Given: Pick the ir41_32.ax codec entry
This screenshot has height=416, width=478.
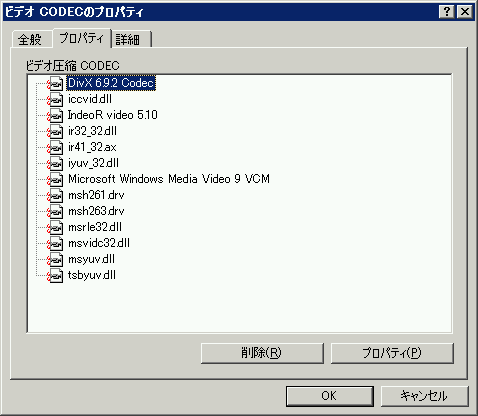Looking at the screenshot, I should [92, 147].
